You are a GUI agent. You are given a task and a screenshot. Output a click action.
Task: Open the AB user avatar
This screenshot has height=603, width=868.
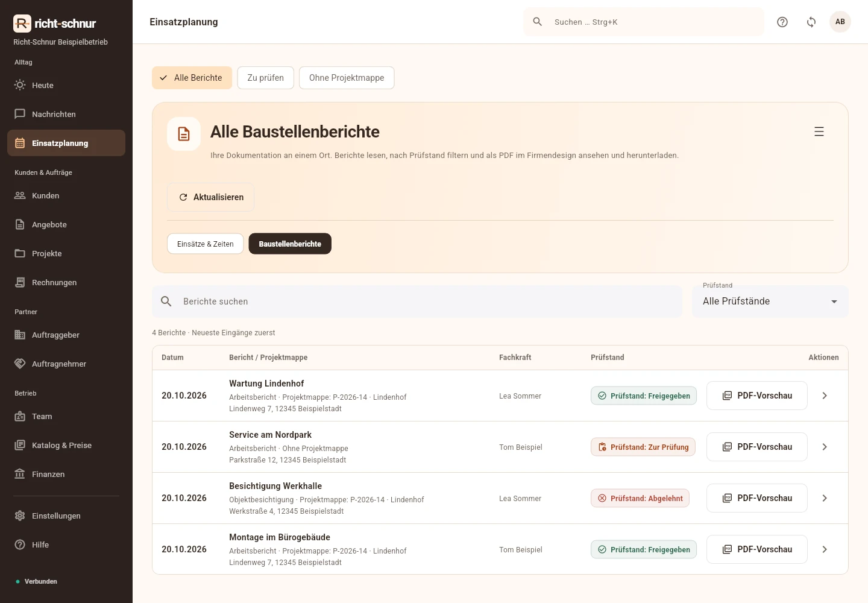840,22
